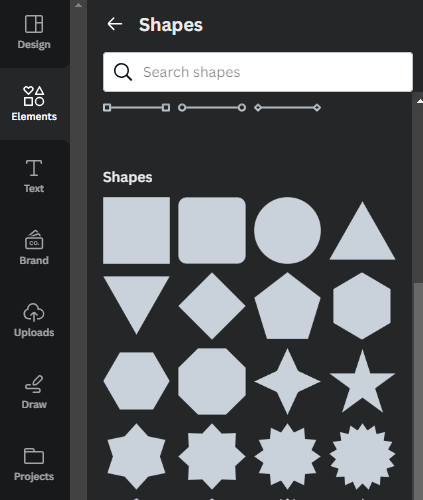The height and width of the screenshot is (500, 423).
Task: Insert the four-point star shape
Action: tap(287, 382)
